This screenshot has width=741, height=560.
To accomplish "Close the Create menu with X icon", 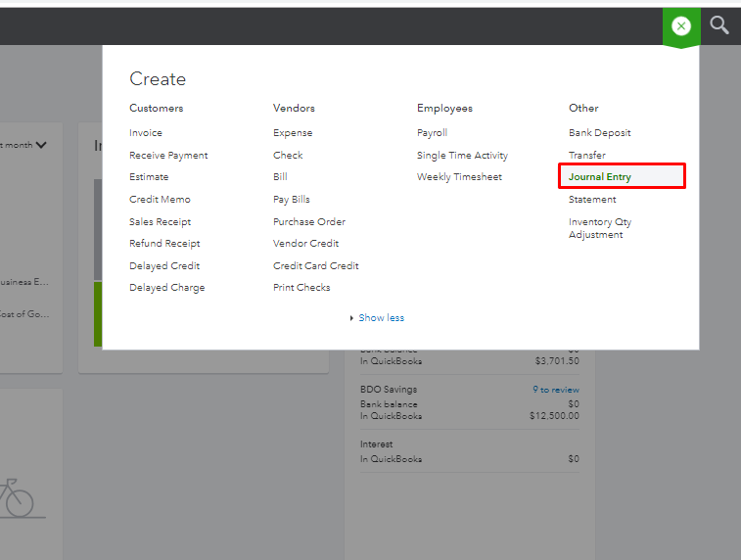I will click(681, 26).
